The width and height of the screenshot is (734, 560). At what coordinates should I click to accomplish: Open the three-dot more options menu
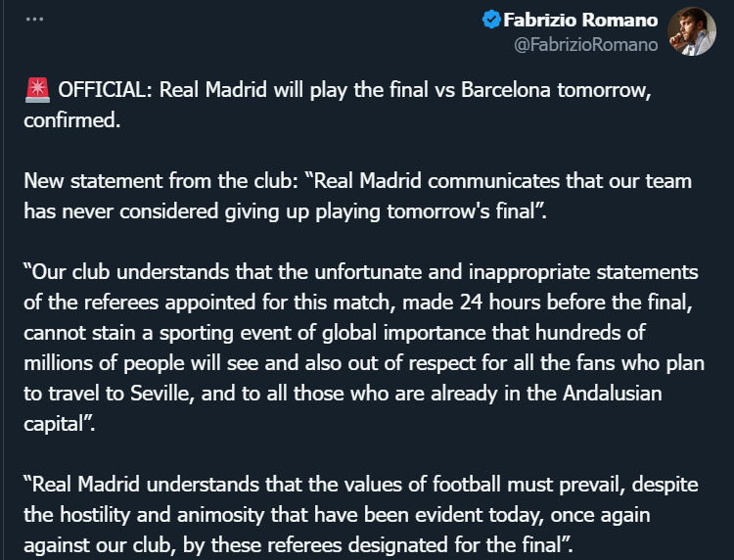[34, 20]
